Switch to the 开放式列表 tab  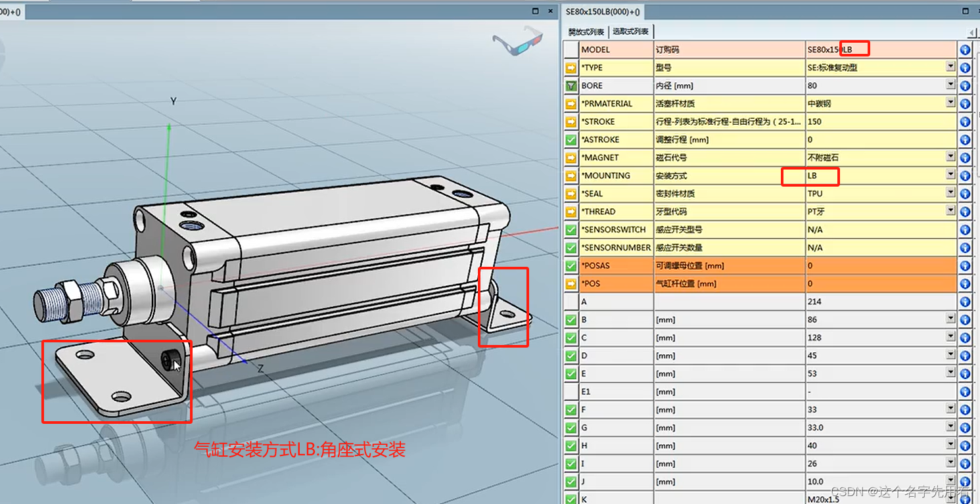pos(586,32)
